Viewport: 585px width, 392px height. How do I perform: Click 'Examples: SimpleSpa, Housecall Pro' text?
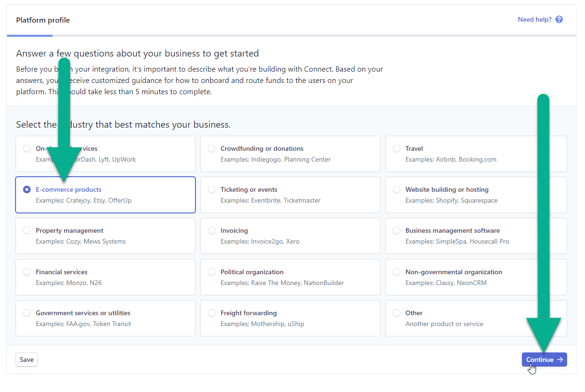pyautogui.click(x=457, y=241)
